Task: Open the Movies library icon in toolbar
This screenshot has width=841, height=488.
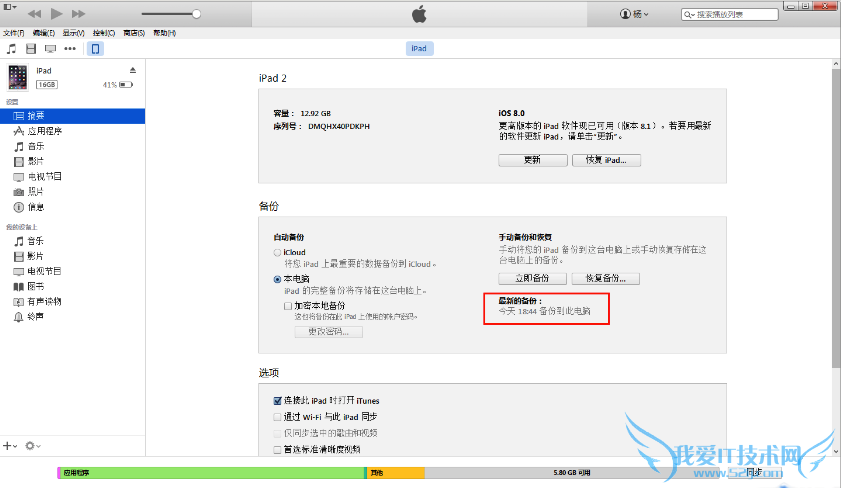Action: click(x=31, y=49)
